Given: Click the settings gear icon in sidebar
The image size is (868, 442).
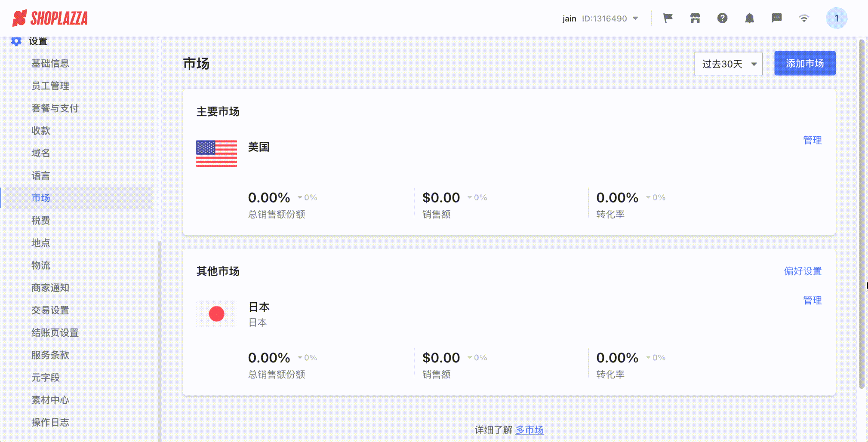Looking at the screenshot, I should pyautogui.click(x=16, y=41).
